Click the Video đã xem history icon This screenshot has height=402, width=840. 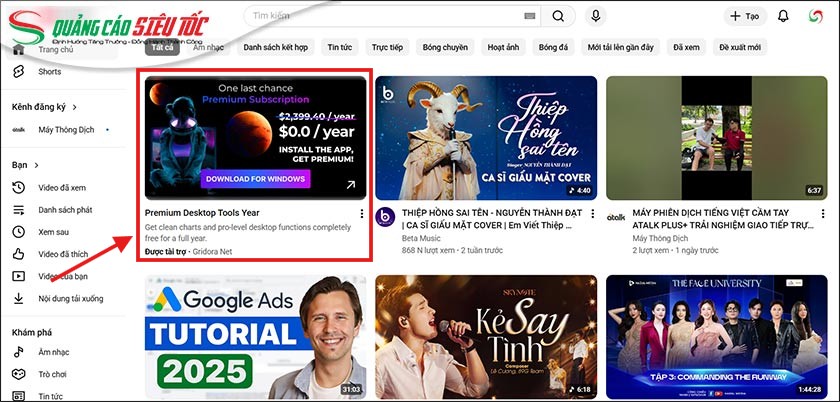(x=19, y=188)
